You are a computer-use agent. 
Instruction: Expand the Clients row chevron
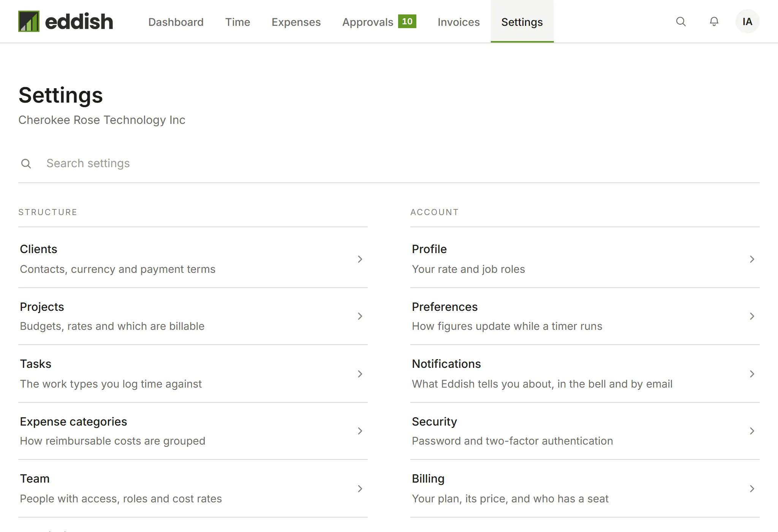click(x=360, y=259)
